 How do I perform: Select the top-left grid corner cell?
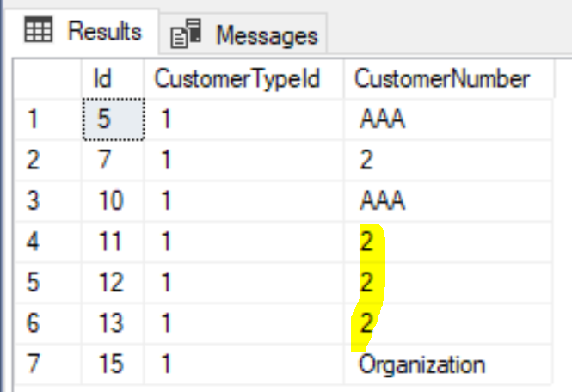point(48,79)
